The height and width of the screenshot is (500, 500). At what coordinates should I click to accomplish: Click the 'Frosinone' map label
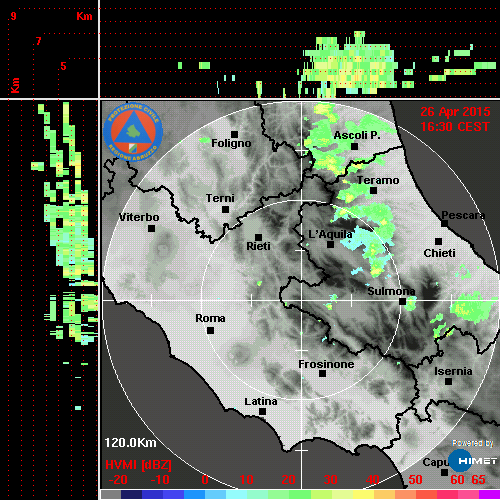click(326, 364)
